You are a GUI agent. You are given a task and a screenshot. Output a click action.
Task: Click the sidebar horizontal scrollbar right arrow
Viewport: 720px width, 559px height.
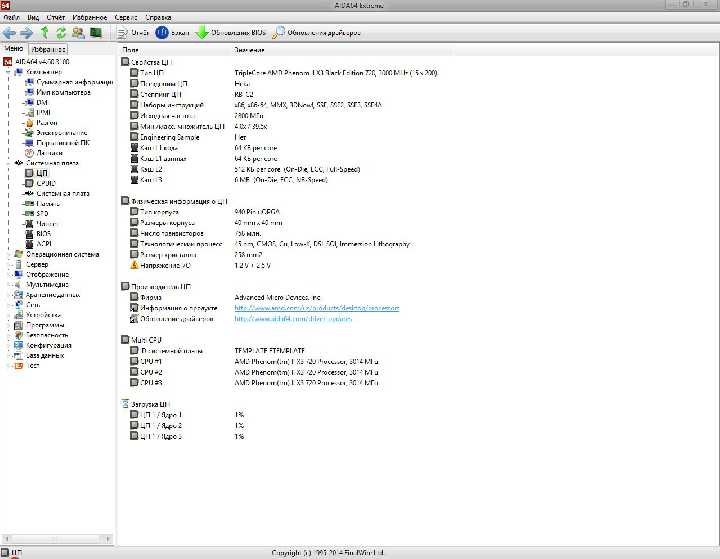(108, 538)
